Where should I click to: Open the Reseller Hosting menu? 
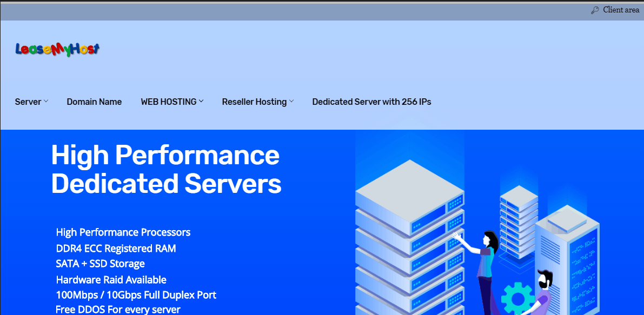(254, 102)
